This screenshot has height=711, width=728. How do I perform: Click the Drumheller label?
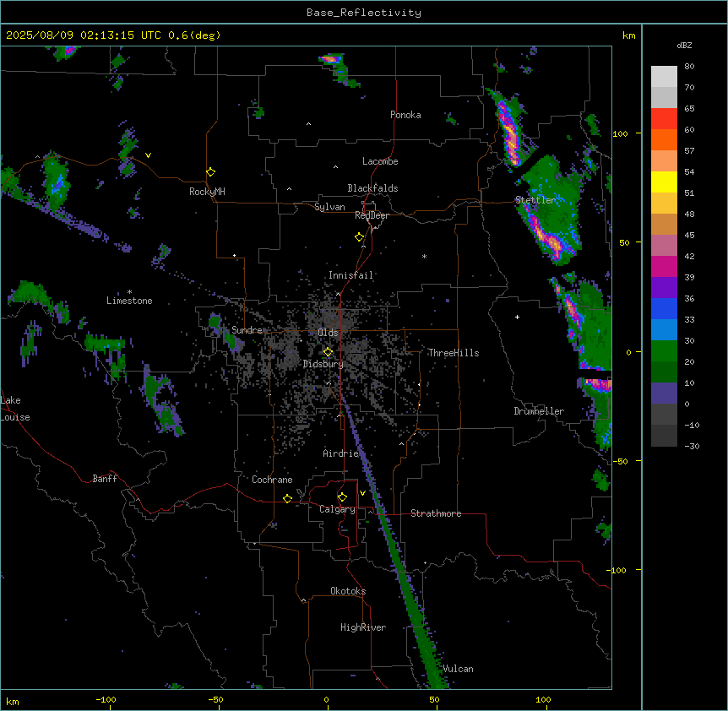click(539, 411)
